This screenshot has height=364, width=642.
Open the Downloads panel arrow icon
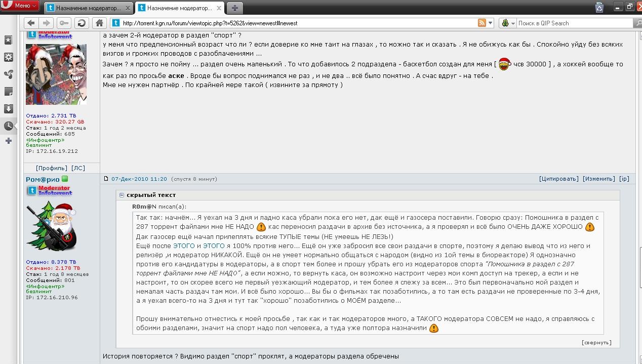(8, 109)
